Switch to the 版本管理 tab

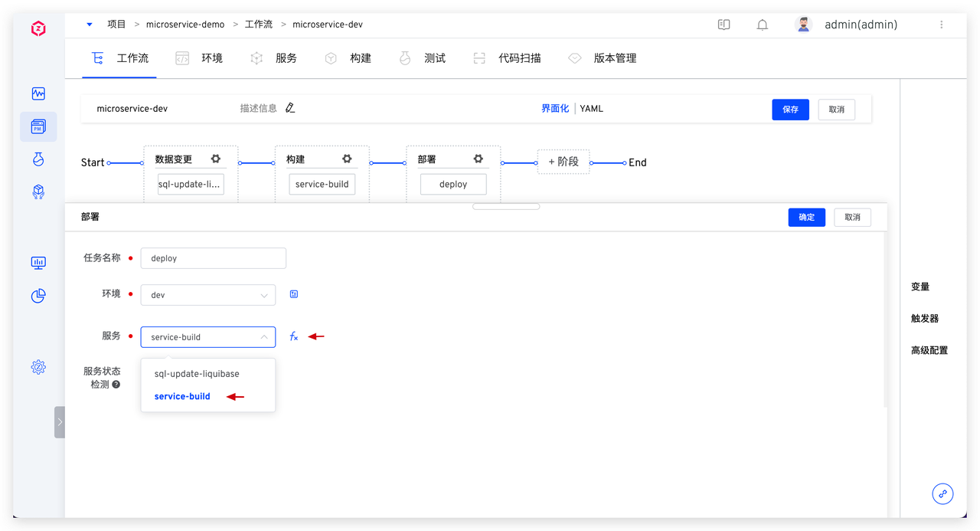(603, 58)
